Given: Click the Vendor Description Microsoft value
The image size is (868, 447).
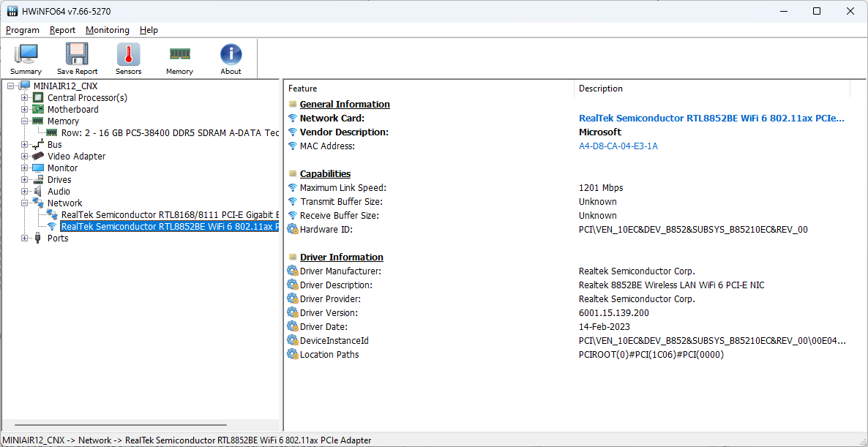Looking at the screenshot, I should (x=600, y=132).
